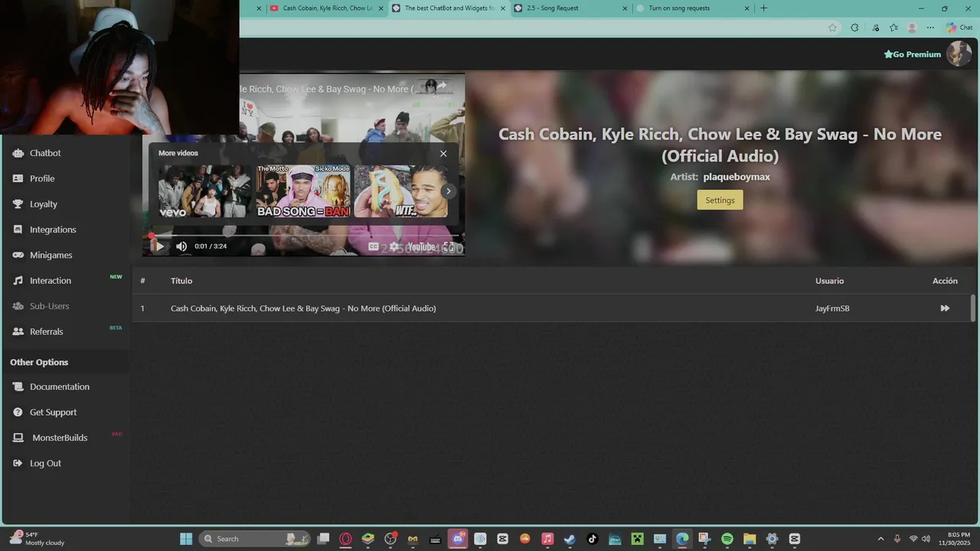Open TikTok from the taskbar
Screen dimensions: 980x551
592,539
